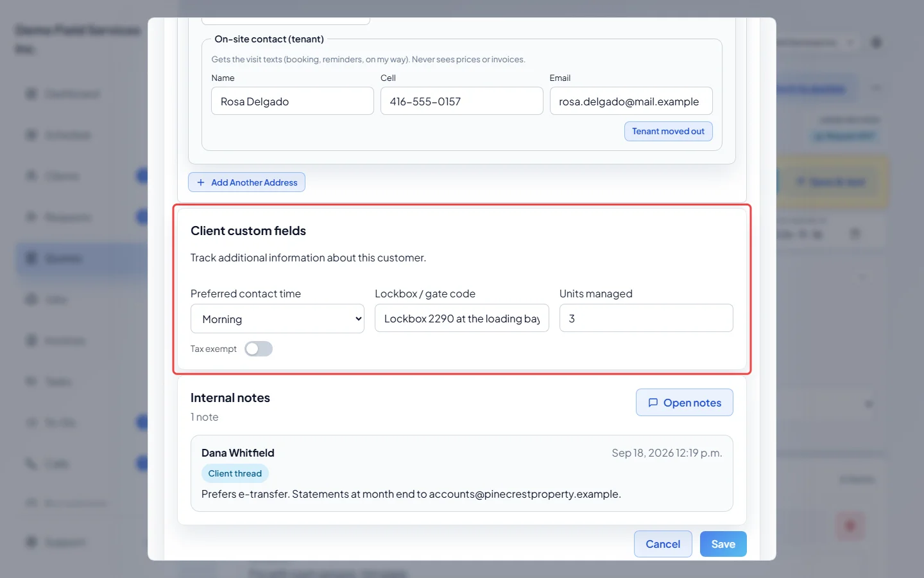The height and width of the screenshot is (578, 924).
Task: Add Another Address with the plus button
Action: (246, 182)
